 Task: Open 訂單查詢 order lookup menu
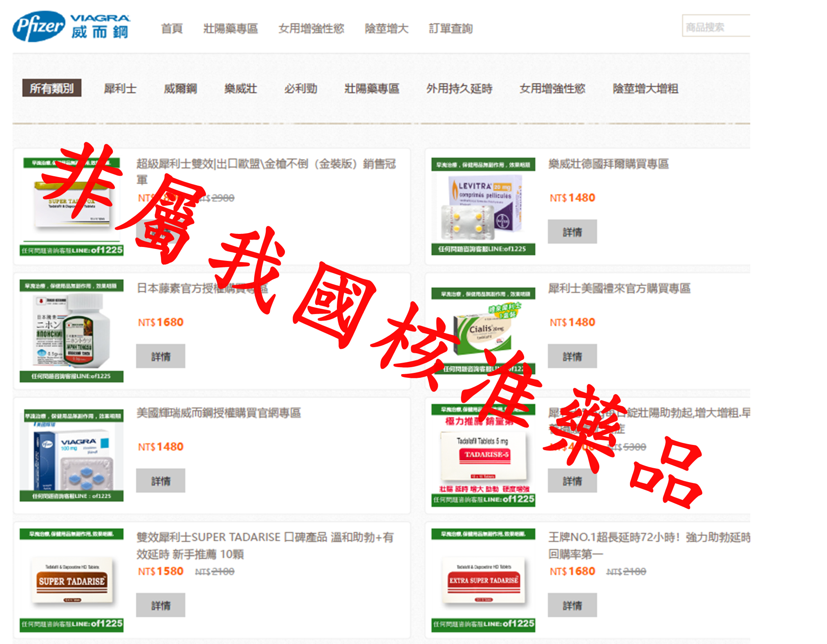click(450, 29)
